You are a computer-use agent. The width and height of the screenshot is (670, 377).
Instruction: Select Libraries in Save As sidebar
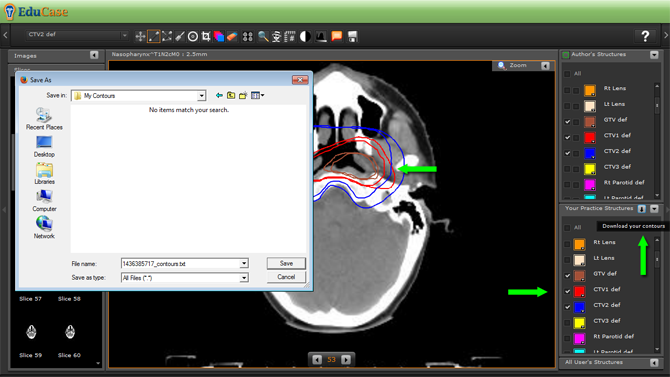tap(44, 174)
